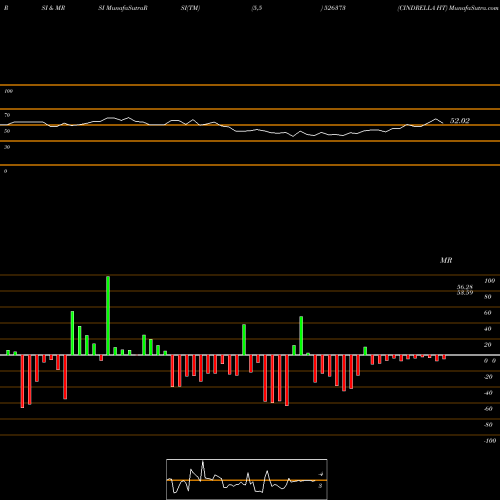Click the RSI axis 30 label
This screenshot has width=500, height=500.
click(x=7, y=147)
